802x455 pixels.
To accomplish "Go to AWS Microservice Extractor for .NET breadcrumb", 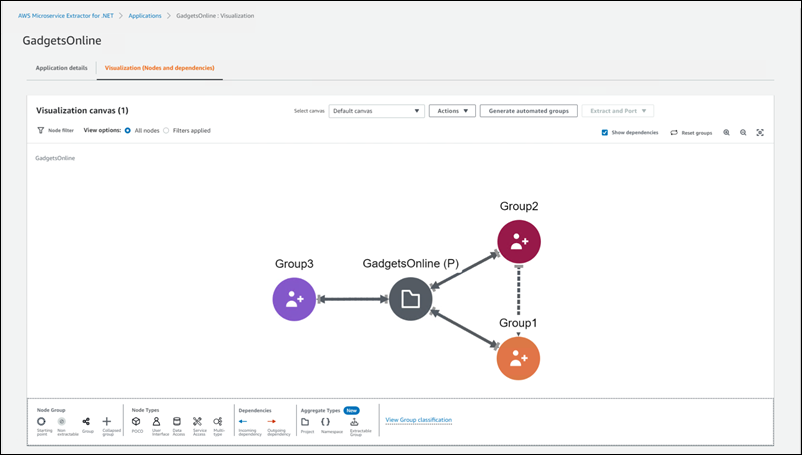I will (66, 16).
